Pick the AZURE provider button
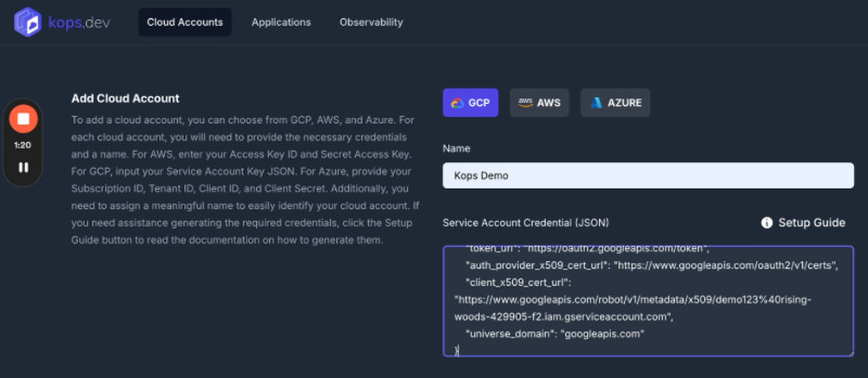The image size is (868, 378). coord(615,103)
